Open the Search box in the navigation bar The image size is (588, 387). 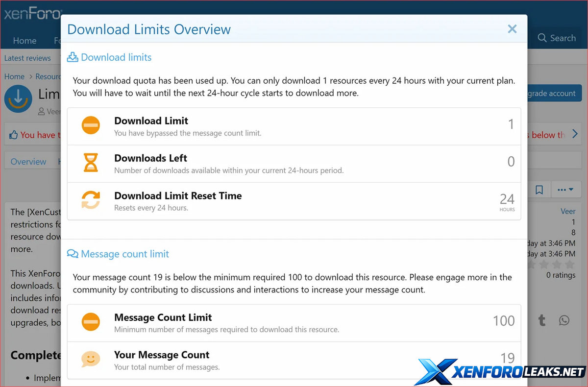point(557,38)
